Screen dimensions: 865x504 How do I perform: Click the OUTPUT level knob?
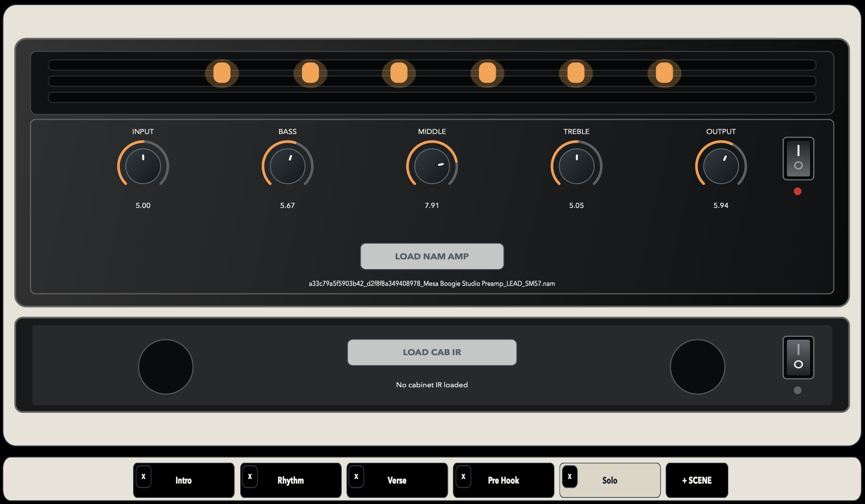(x=721, y=166)
